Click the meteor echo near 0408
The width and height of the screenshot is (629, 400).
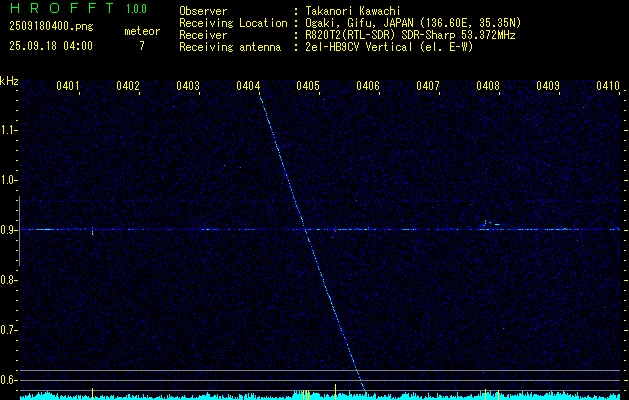[491, 223]
